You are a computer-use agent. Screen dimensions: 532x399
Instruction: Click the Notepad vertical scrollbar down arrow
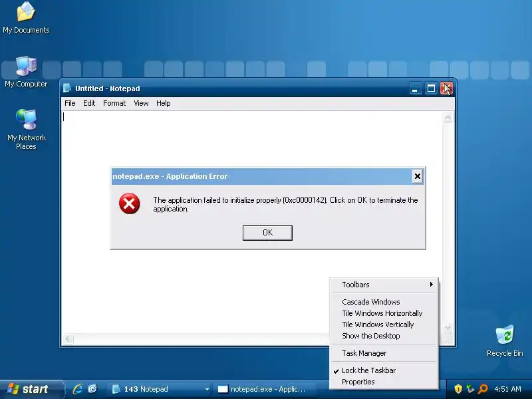pyautogui.click(x=448, y=328)
